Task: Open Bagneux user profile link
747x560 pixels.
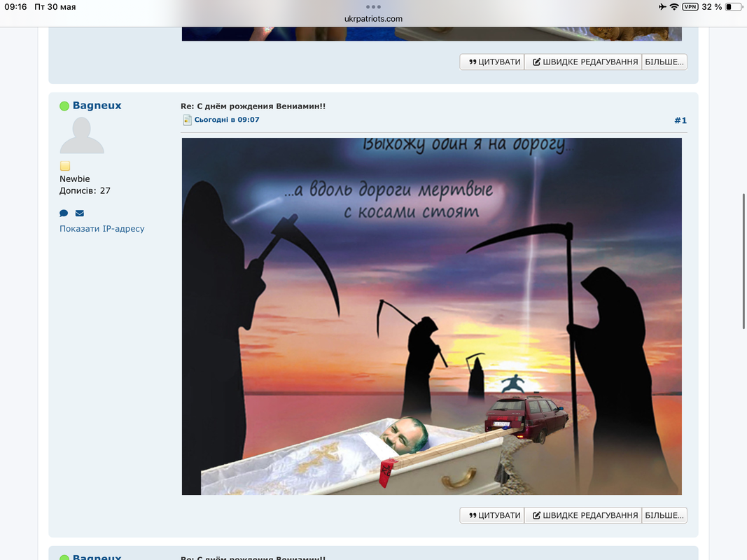Action: [97, 105]
